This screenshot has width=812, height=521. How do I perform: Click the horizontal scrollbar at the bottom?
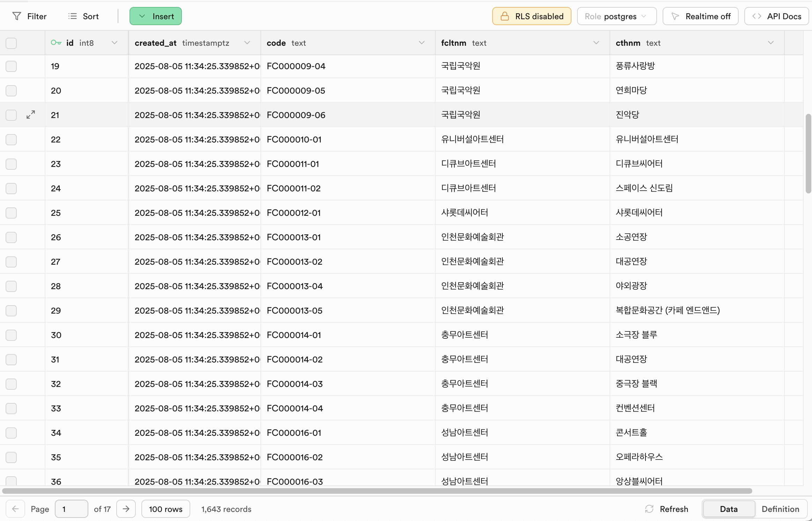click(x=377, y=491)
